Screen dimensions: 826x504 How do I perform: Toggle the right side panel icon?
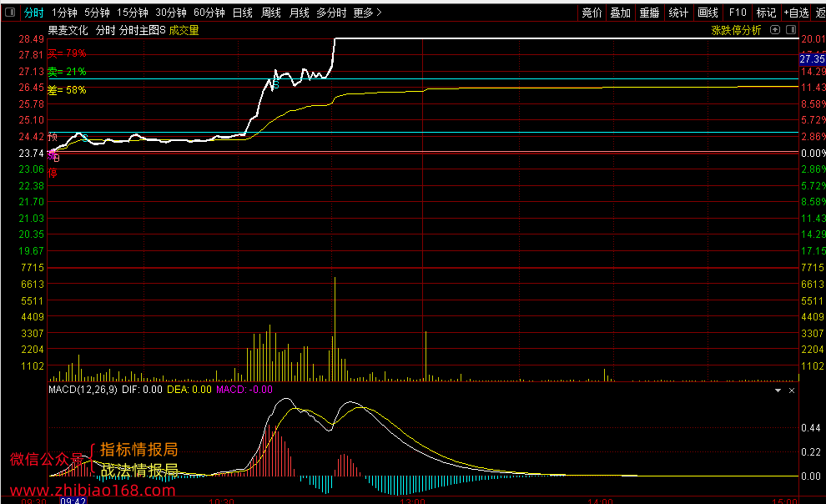[791, 29]
